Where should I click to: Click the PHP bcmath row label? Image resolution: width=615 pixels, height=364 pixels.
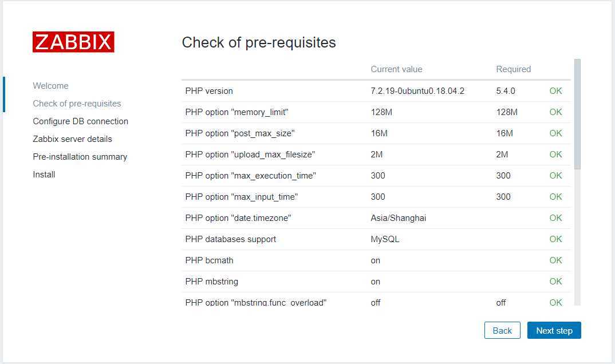pos(209,260)
